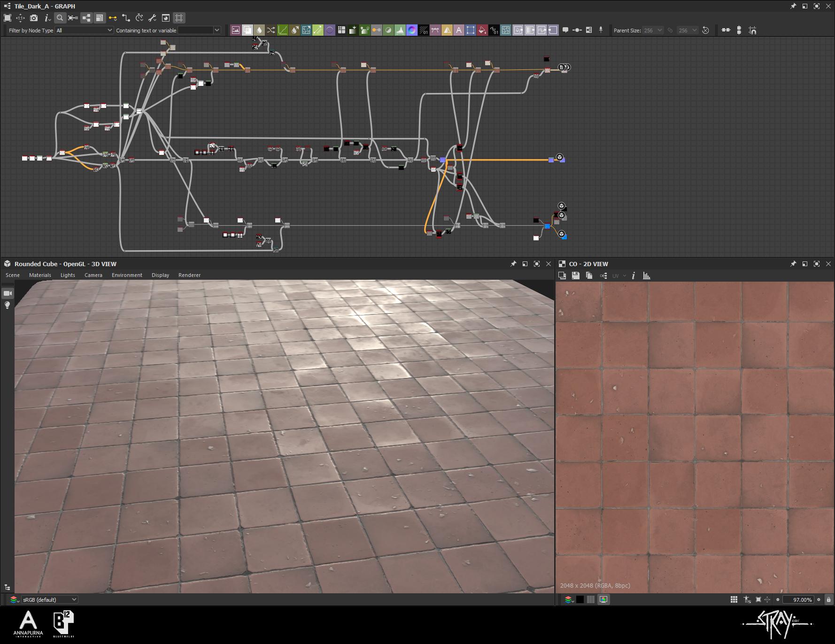
Task: Expand the sRGB (default) color space dropdown
Action: point(49,599)
